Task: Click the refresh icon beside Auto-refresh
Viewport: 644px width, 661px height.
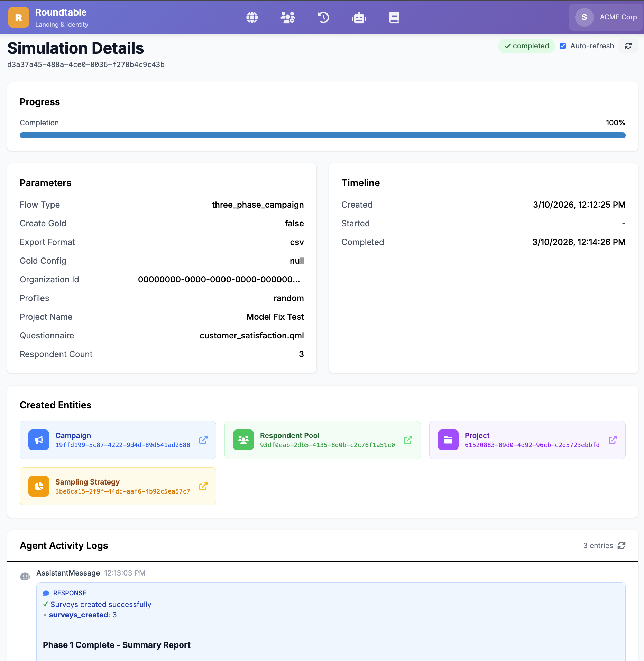Action: (x=628, y=46)
